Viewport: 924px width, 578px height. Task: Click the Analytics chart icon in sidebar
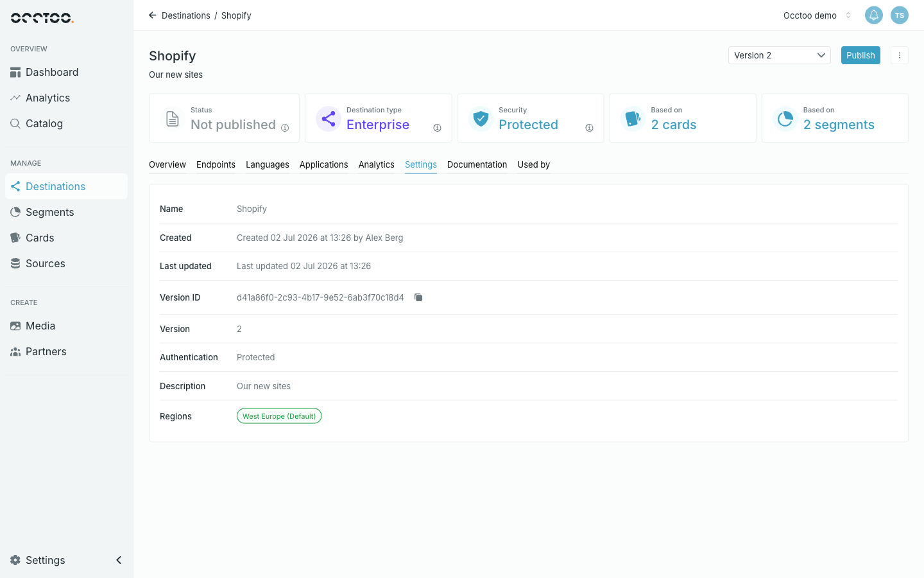(15, 98)
